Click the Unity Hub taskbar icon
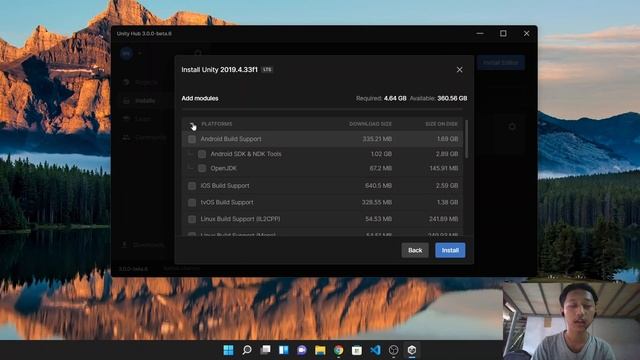The width and height of the screenshot is (640, 360). tap(412, 350)
